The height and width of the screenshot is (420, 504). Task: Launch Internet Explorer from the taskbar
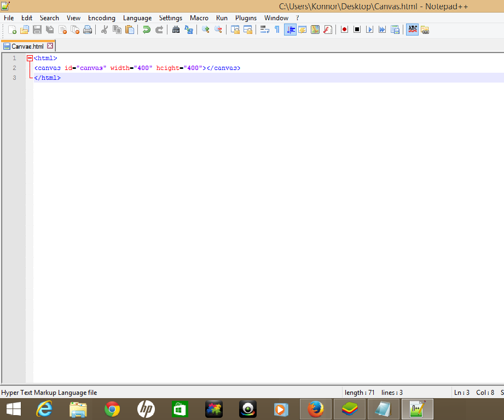[44, 409]
